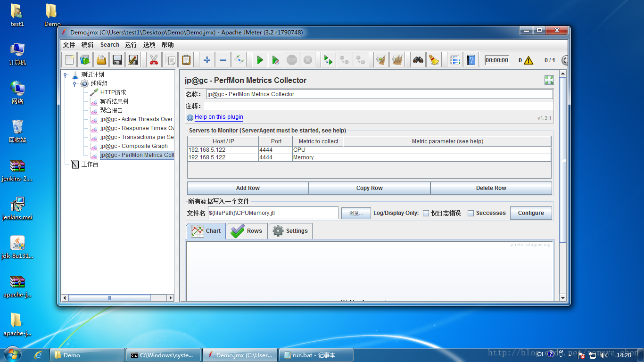
Task: Click the Configure button
Action: [x=531, y=213]
